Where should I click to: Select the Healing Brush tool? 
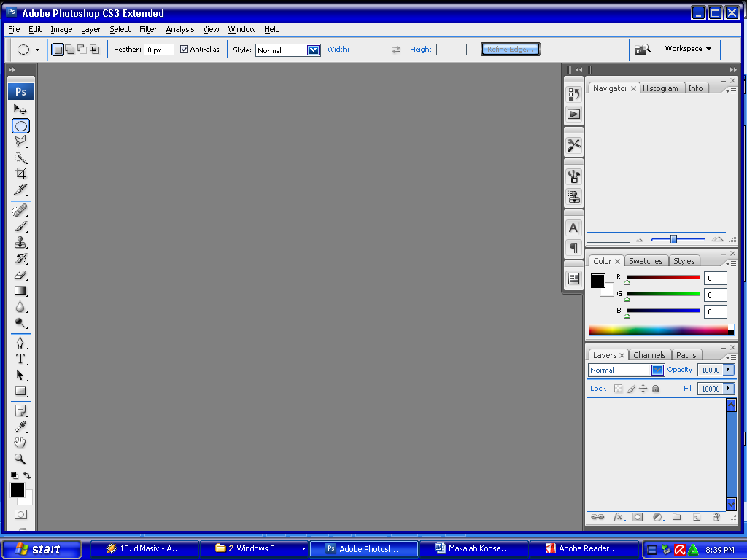pyautogui.click(x=20, y=210)
